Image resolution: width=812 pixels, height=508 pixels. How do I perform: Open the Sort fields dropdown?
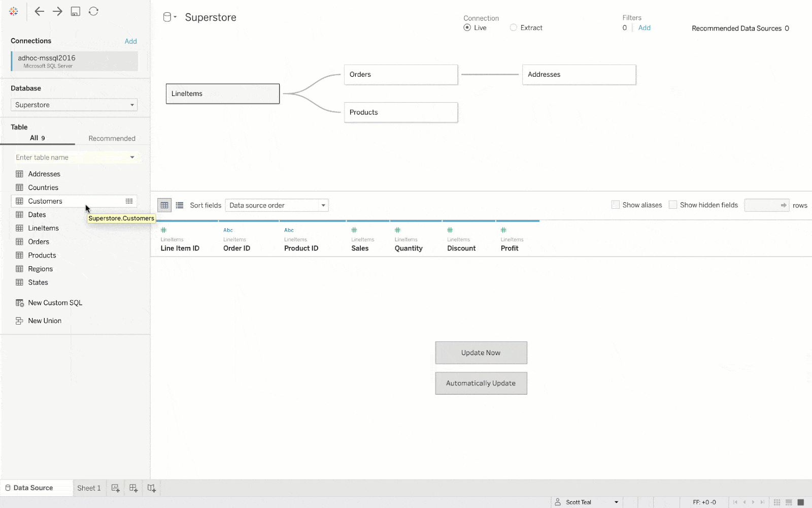click(277, 206)
